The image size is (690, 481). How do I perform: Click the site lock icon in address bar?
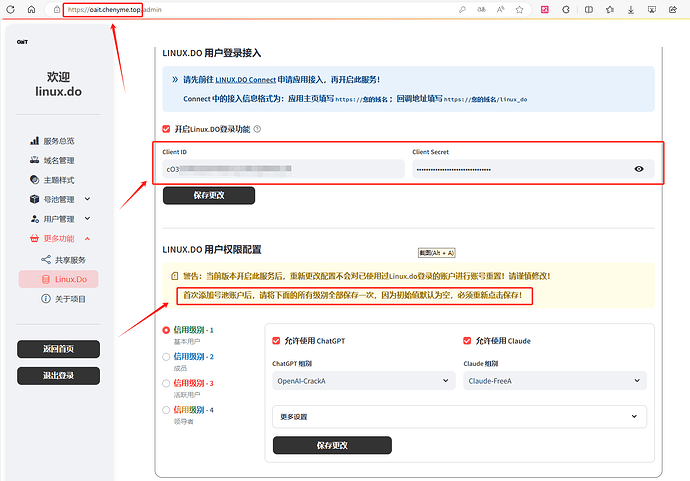point(57,9)
